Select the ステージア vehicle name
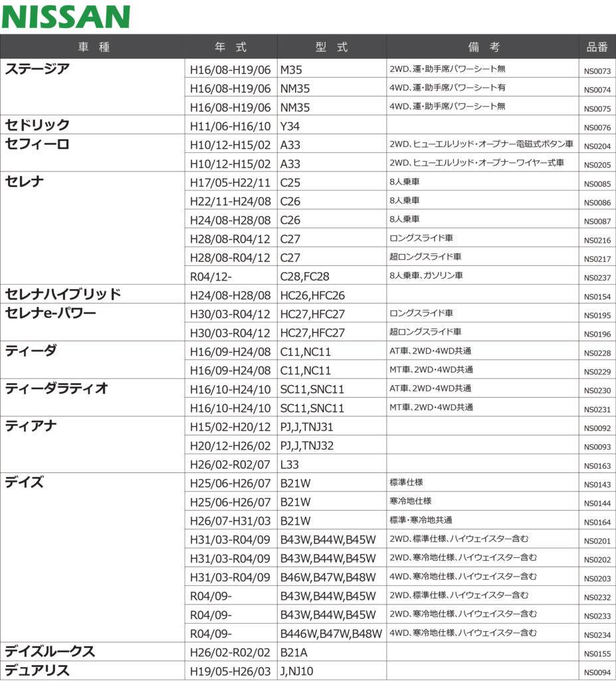 pyautogui.click(x=37, y=69)
